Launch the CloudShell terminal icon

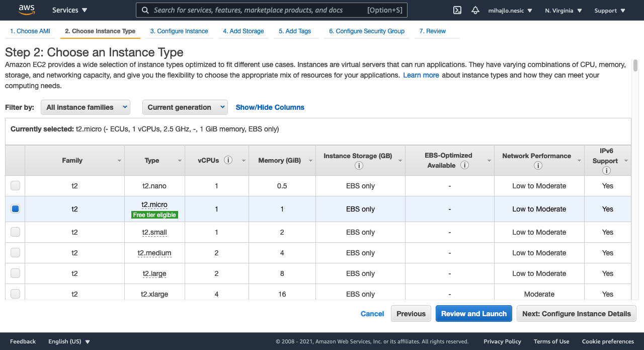457,10
